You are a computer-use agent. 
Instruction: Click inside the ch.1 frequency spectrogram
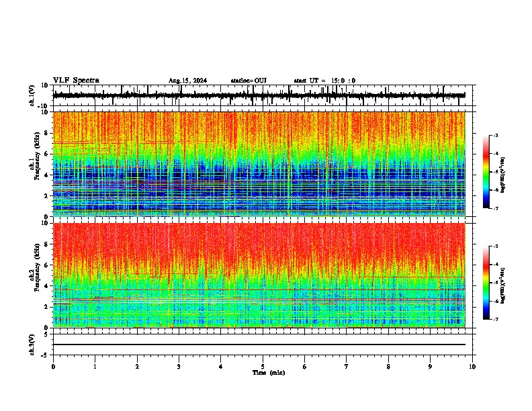point(259,164)
